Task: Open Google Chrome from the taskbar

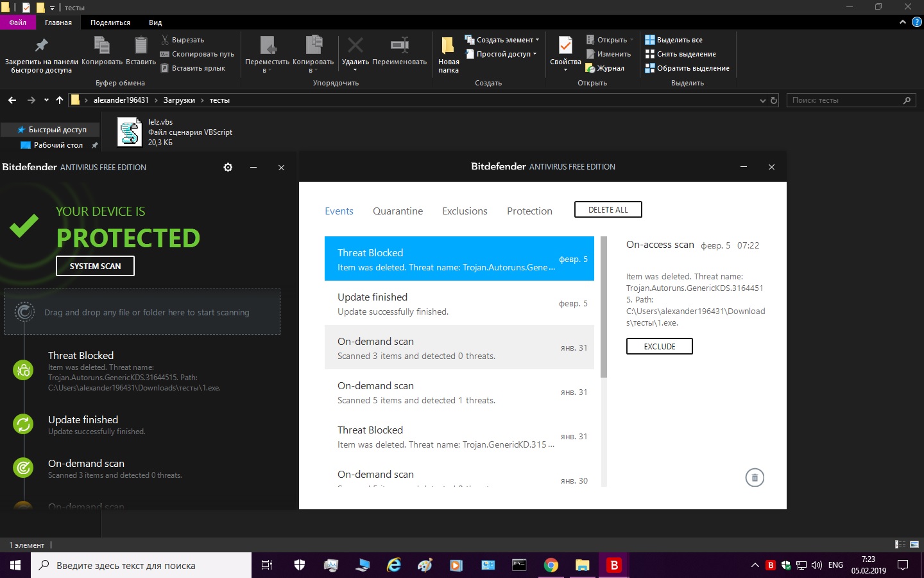Action: (551, 565)
